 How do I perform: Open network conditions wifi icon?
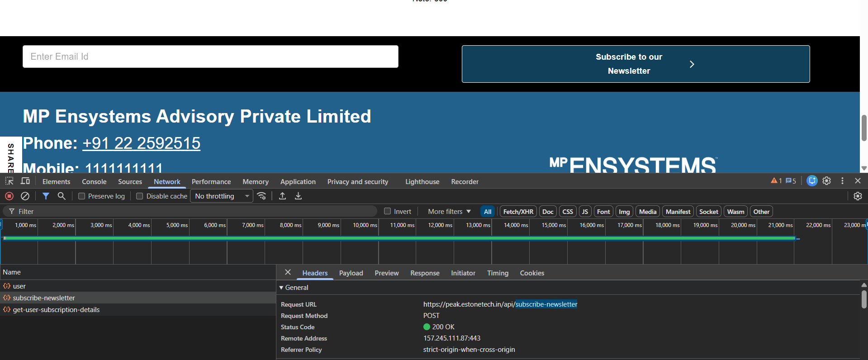261,196
